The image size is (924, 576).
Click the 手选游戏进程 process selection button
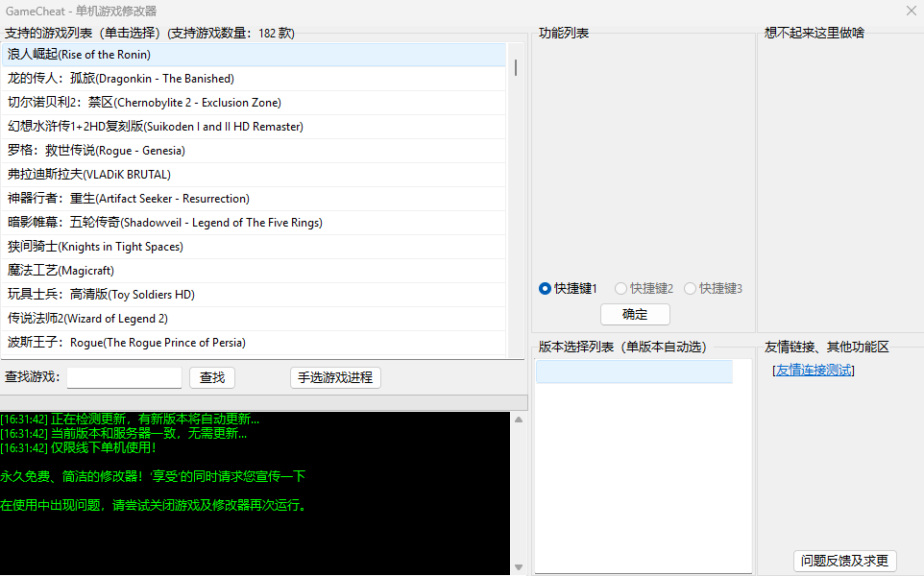click(335, 377)
